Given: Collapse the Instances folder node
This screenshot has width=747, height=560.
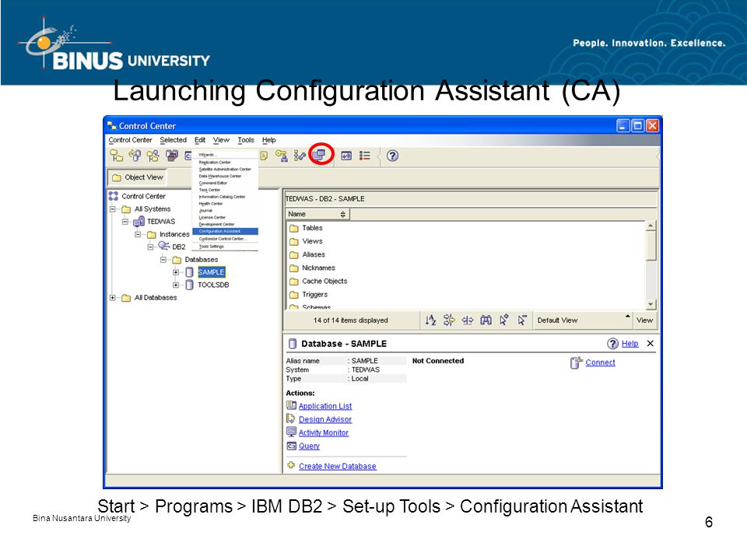Looking at the screenshot, I should (x=138, y=234).
